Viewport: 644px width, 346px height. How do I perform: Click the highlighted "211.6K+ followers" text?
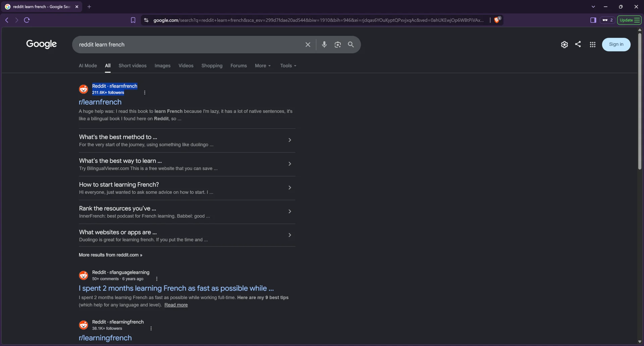tap(108, 93)
